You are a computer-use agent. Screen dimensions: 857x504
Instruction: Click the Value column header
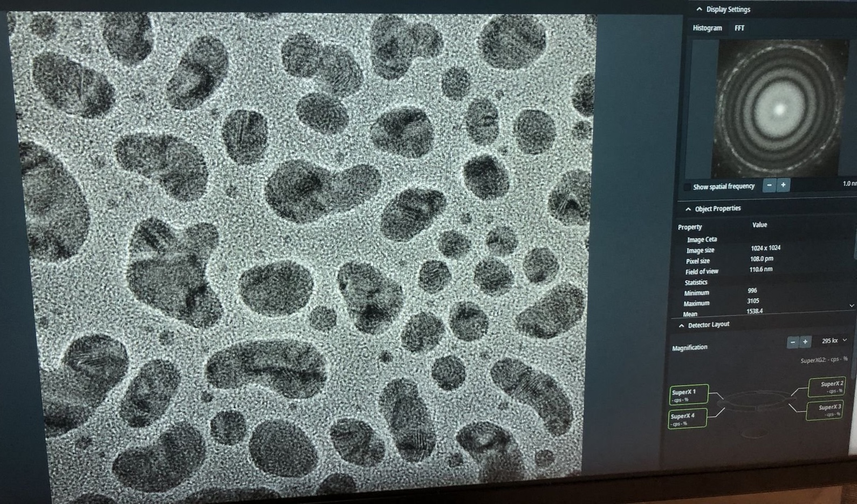coord(759,225)
